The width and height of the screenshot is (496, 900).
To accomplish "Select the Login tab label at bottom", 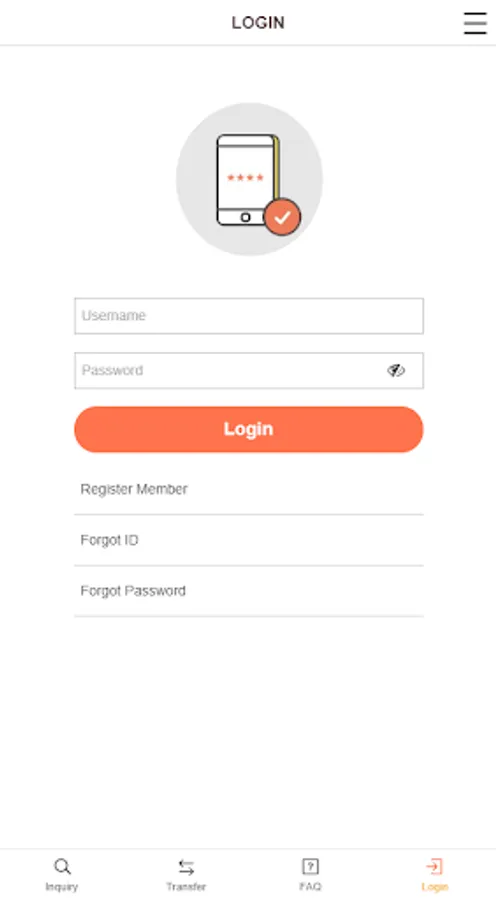I will point(435,887).
